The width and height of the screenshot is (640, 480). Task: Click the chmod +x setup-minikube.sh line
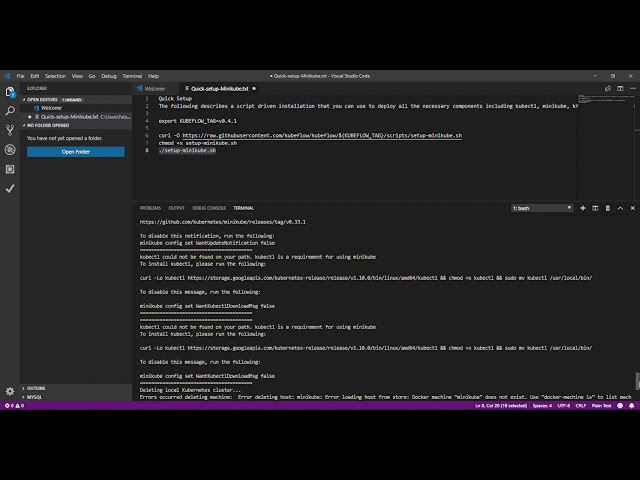198,143
